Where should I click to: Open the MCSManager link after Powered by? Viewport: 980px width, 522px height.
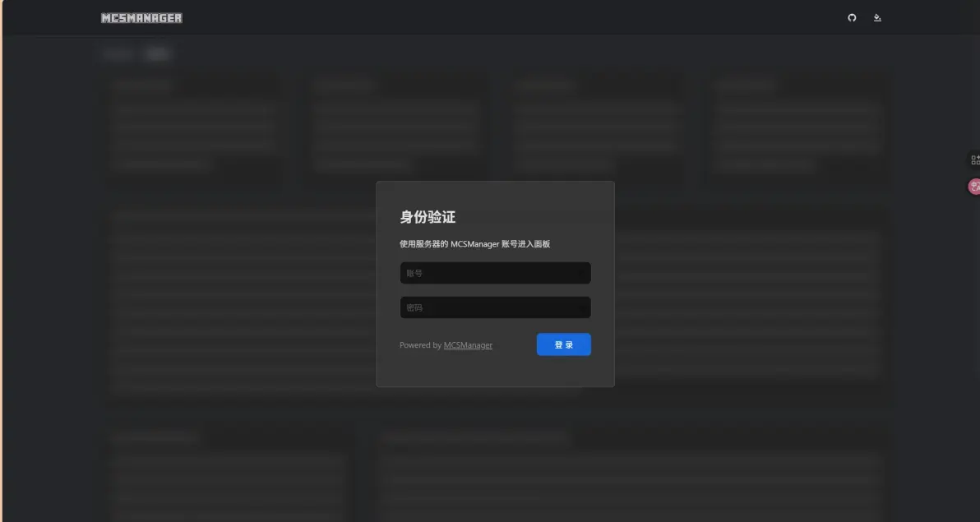pos(468,345)
